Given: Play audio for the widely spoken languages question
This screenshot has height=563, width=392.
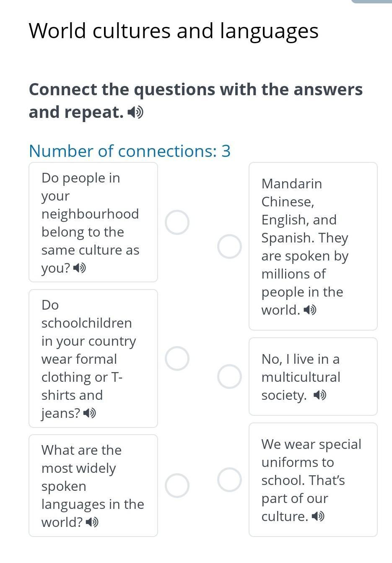Looking at the screenshot, I should [x=92, y=522].
